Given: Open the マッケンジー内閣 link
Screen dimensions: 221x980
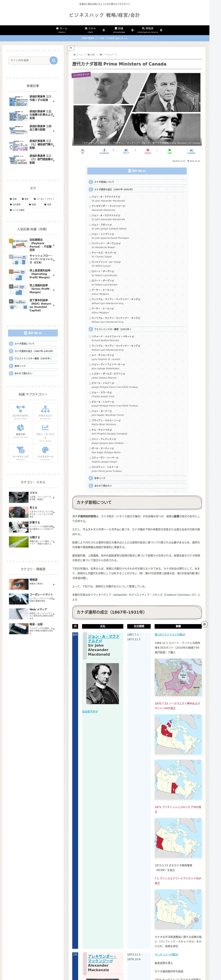Looking at the screenshot, I should 166,955.
